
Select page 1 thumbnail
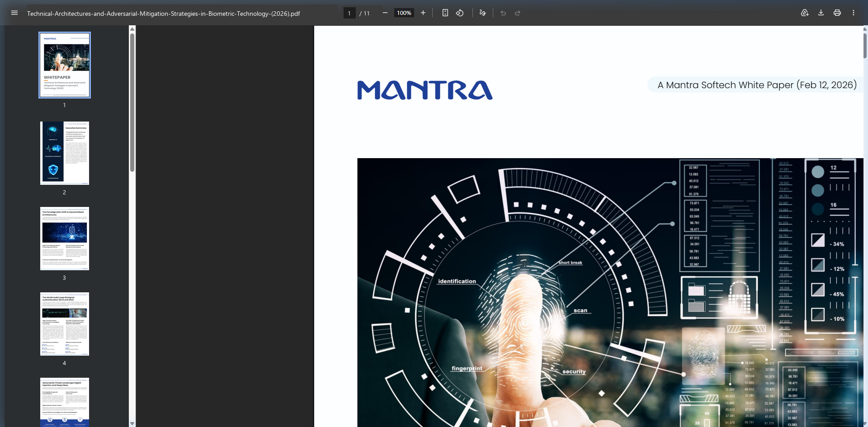(x=65, y=65)
